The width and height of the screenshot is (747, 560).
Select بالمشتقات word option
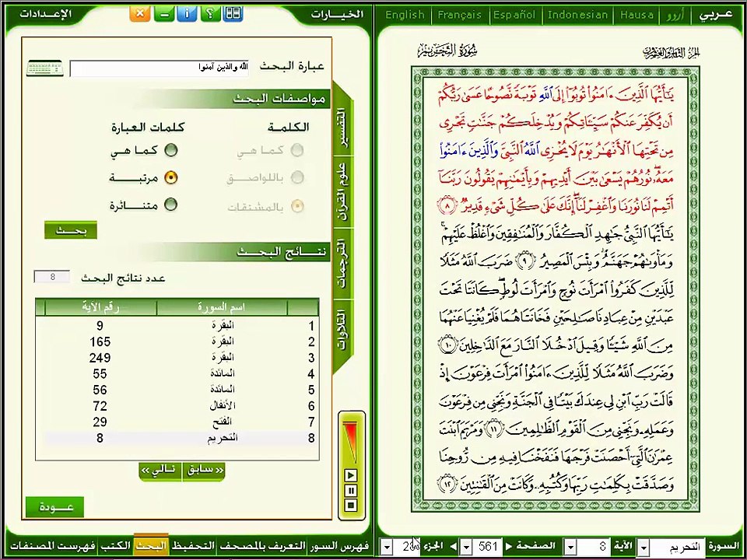click(297, 205)
